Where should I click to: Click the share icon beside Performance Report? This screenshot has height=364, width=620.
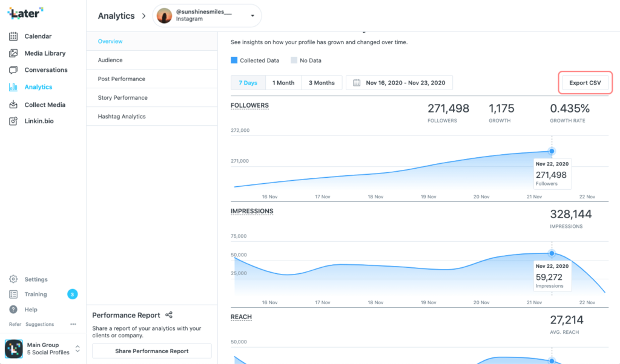tap(169, 314)
